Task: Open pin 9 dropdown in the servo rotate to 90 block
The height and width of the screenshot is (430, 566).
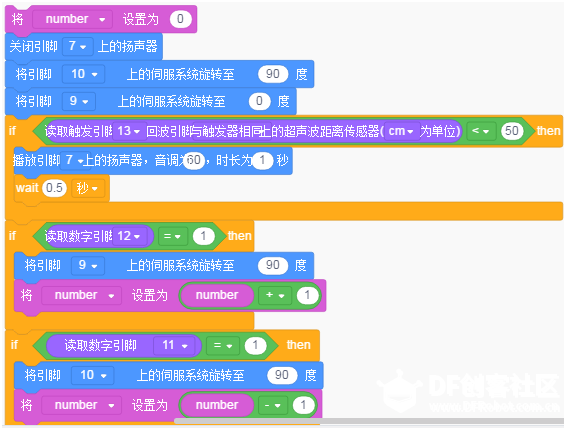Action: tap(88, 265)
